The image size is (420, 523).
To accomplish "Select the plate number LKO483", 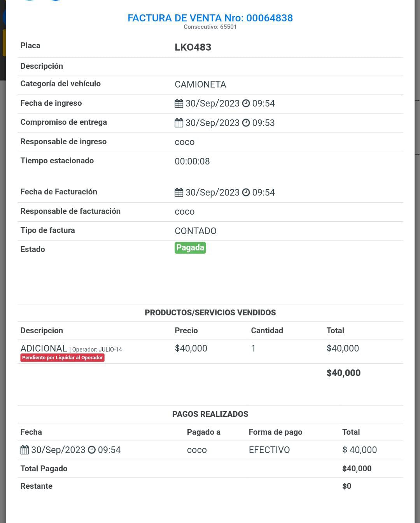I will point(193,47).
